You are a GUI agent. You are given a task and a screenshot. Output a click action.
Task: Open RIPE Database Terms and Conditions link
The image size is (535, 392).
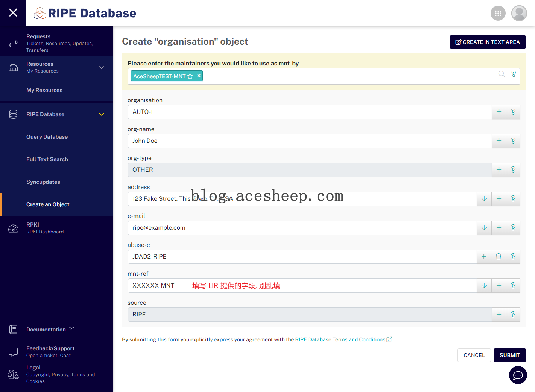(343, 339)
